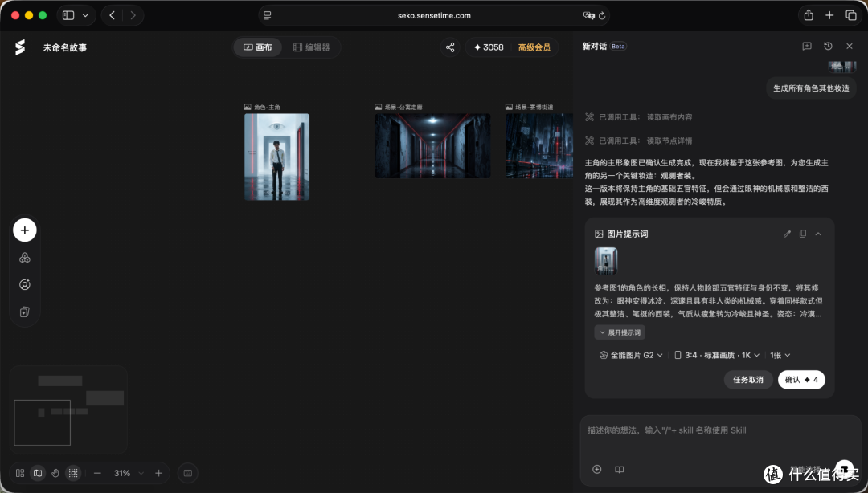Screen dimensions: 868x493
Task: Click the 生成所有角色其他妆造 message bubble
Action: pos(811,88)
